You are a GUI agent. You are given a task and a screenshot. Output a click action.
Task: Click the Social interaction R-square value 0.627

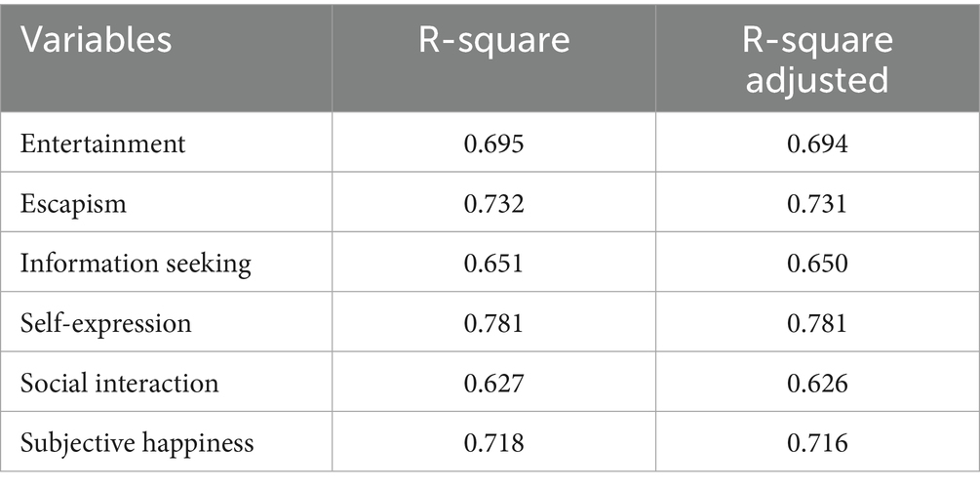(493, 383)
